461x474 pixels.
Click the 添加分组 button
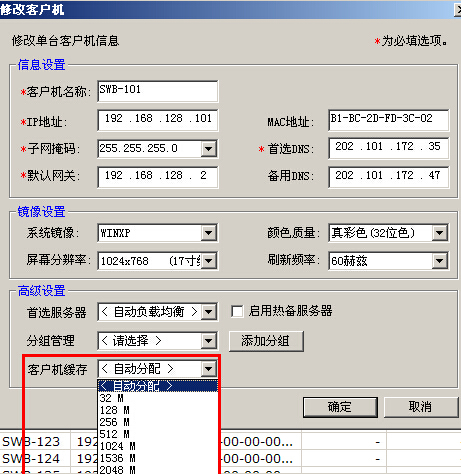266,341
